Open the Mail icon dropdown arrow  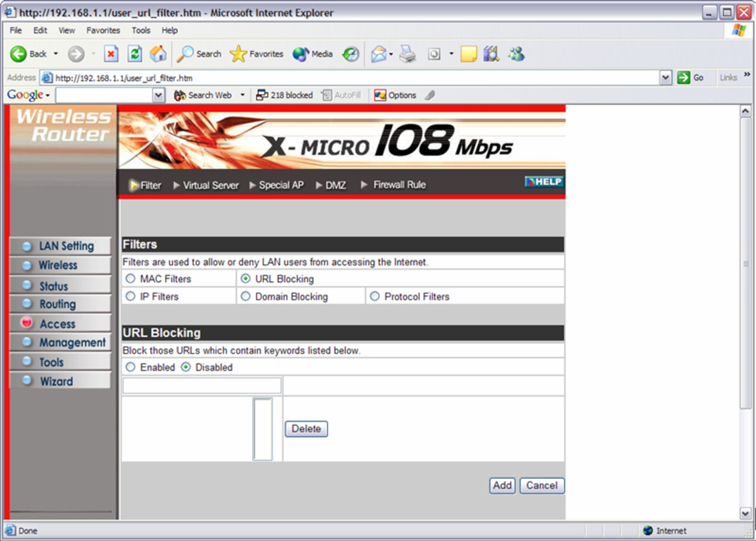(390, 54)
